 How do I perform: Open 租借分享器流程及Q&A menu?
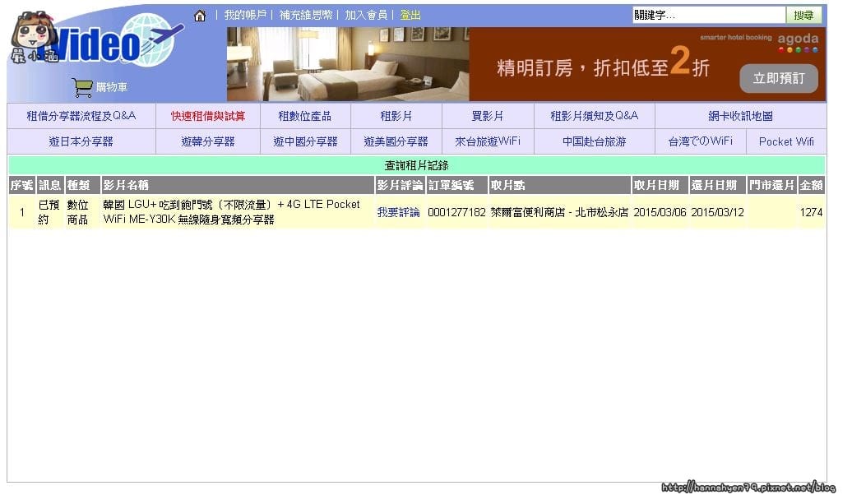click(81, 116)
